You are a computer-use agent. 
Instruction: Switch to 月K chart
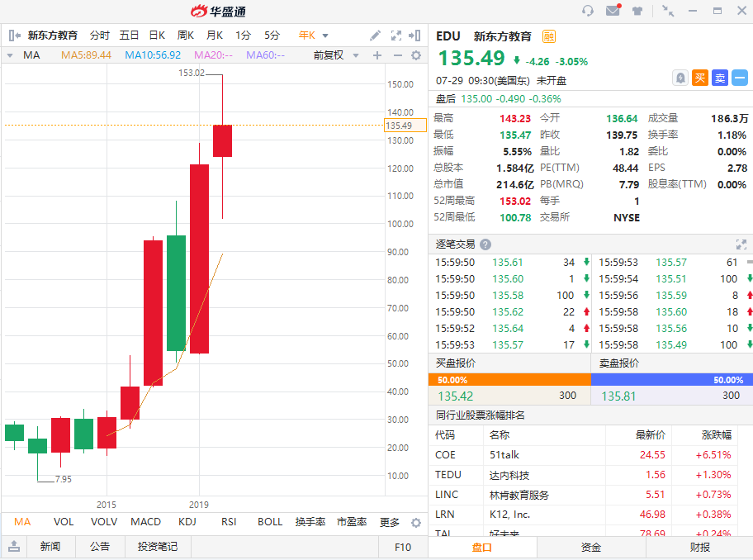point(214,35)
